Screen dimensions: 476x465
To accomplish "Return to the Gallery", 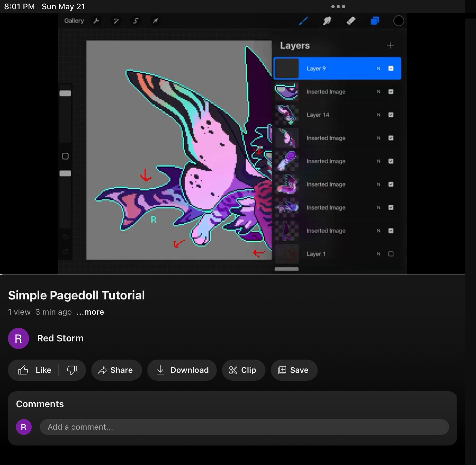I will (74, 21).
